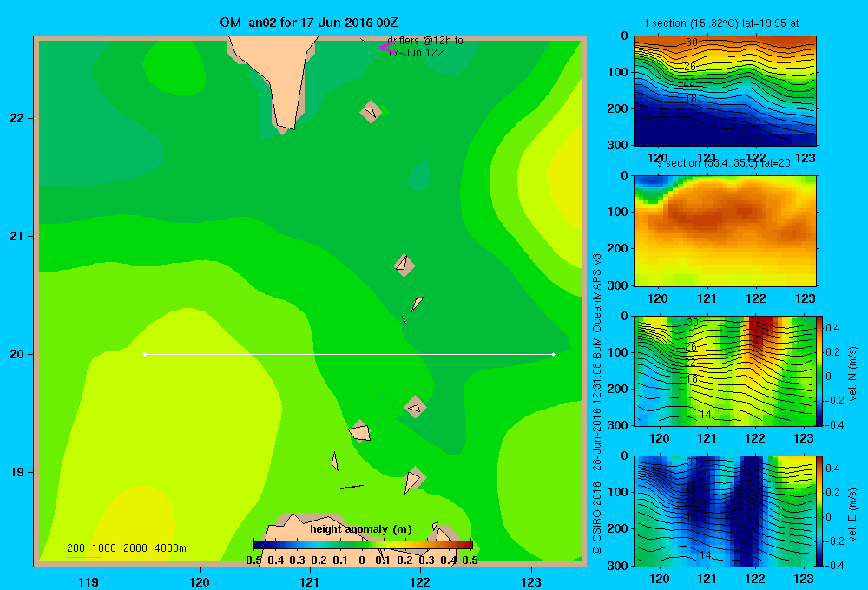Click the "-0.4" tick on vel. E scale
Image resolution: width=868 pixels, height=590 pixels.
[x=834, y=565]
